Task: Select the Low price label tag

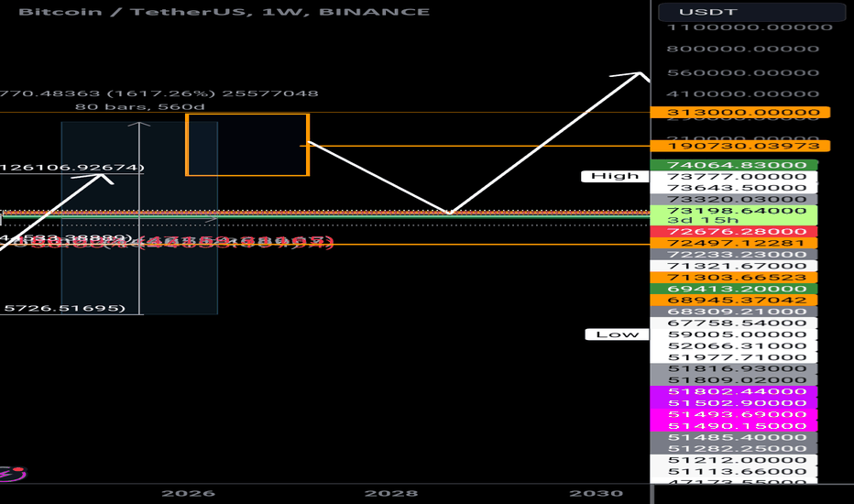Action: [617, 334]
